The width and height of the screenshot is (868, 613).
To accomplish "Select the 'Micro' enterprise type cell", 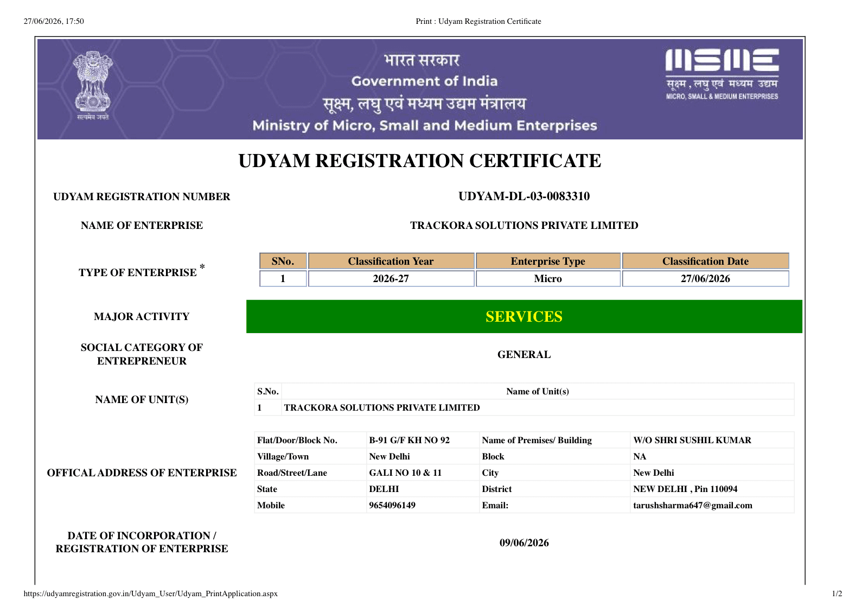I will point(548,278).
